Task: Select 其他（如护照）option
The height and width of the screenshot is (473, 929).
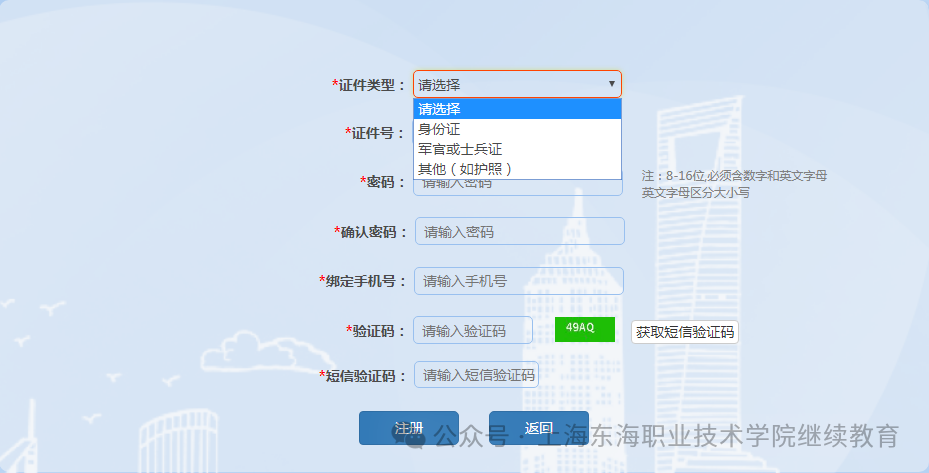Action: point(517,168)
